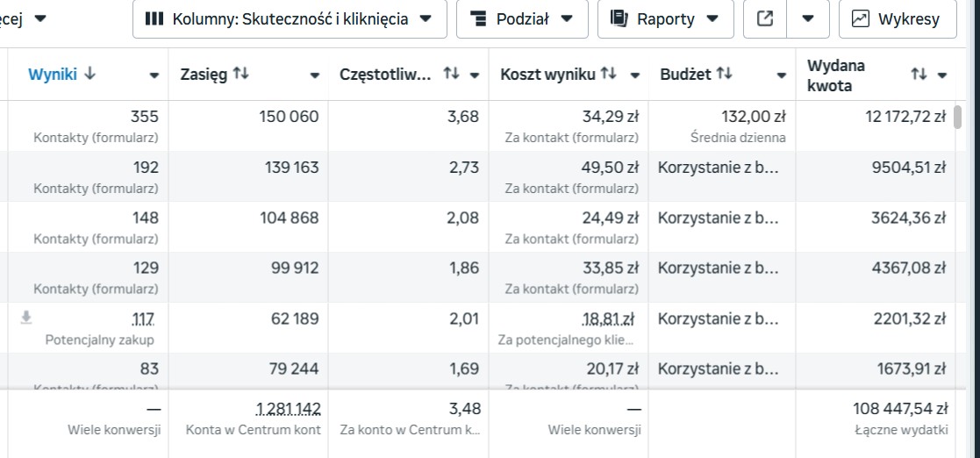
Task: Open the Wykresy charts view
Action: pyautogui.click(x=895, y=19)
